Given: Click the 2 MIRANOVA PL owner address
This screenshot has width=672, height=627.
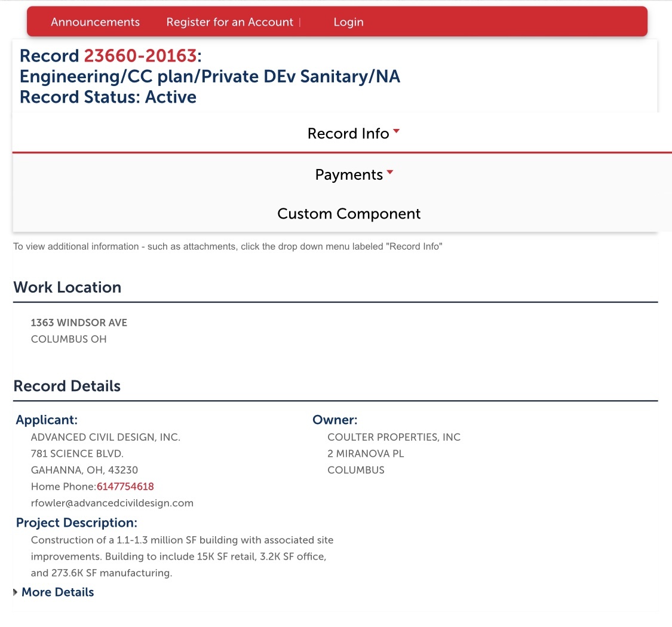Looking at the screenshot, I should click(x=366, y=453).
